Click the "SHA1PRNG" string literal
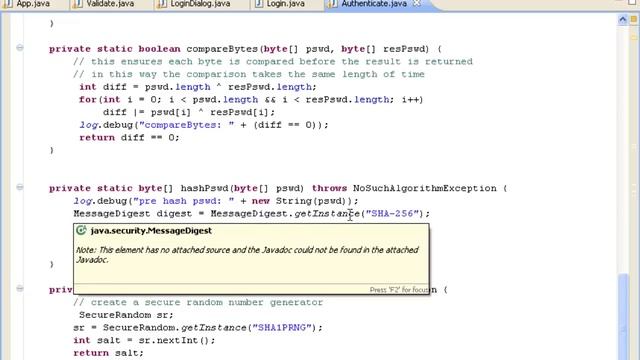 (282, 328)
